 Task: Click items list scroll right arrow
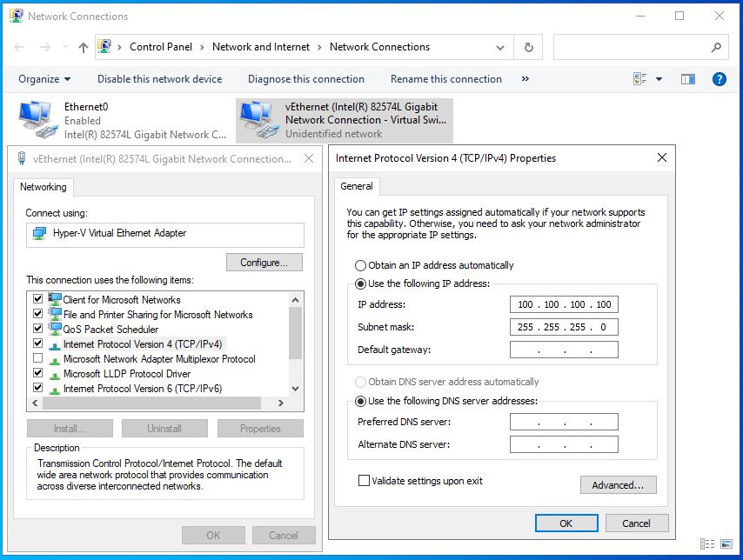(281, 403)
